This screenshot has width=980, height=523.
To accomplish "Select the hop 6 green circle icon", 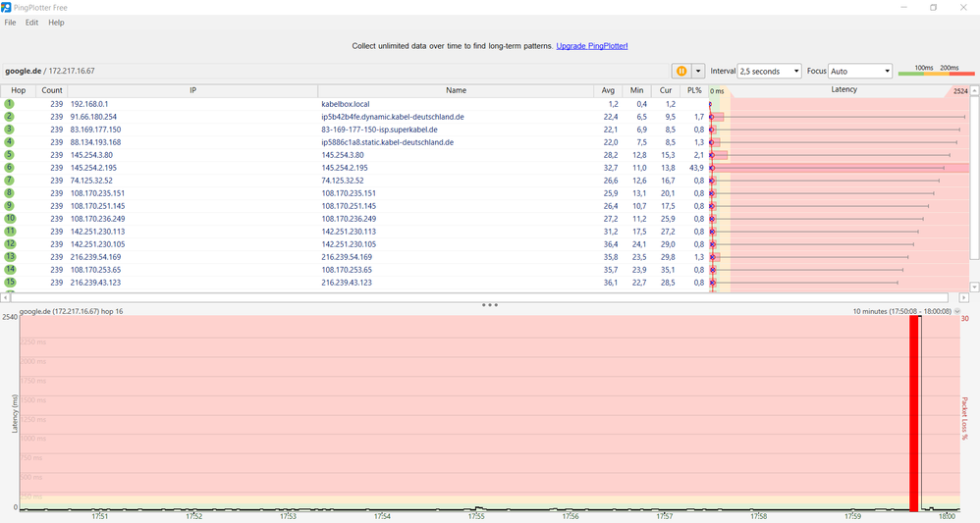I will (10, 168).
